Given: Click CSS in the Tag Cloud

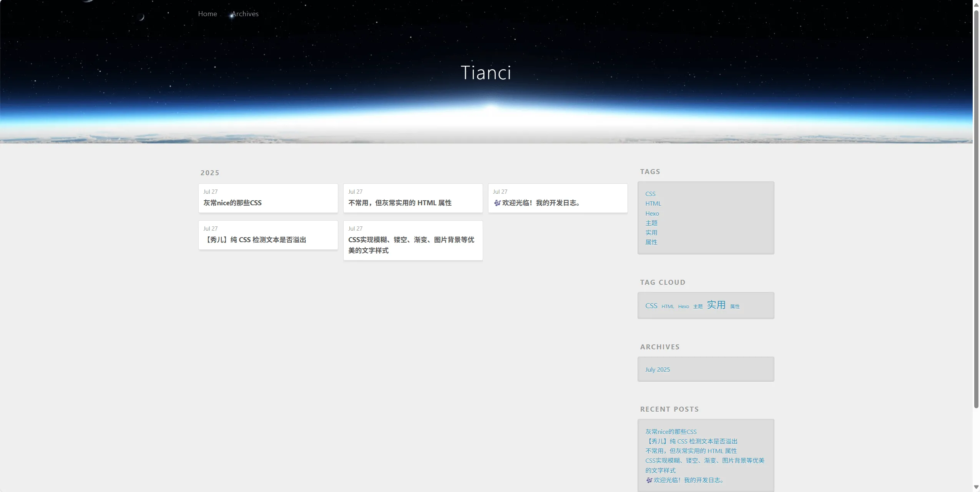Looking at the screenshot, I should (x=651, y=306).
